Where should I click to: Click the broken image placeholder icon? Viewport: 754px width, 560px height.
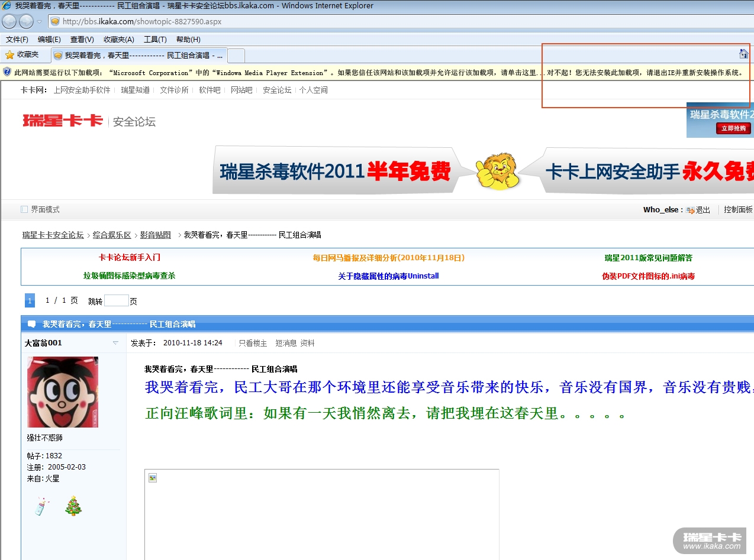click(153, 478)
